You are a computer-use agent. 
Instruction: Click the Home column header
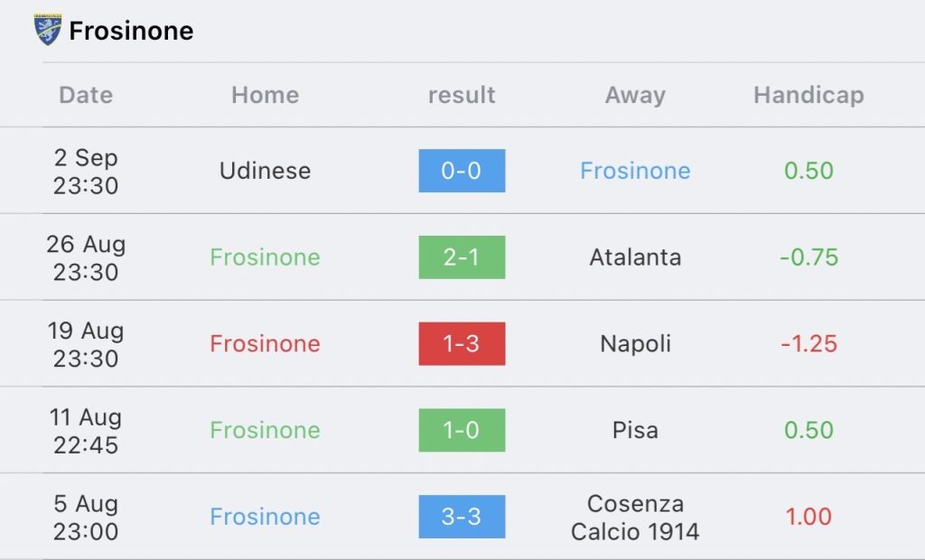tap(265, 95)
